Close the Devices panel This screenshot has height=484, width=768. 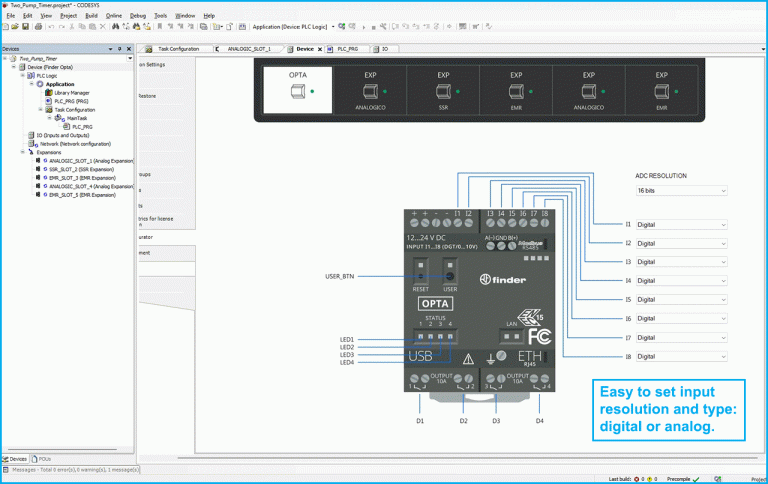click(x=129, y=49)
